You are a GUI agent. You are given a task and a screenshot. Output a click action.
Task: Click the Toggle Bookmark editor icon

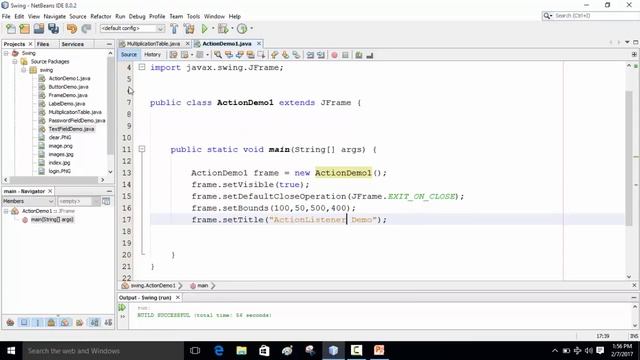click(296, 55)
